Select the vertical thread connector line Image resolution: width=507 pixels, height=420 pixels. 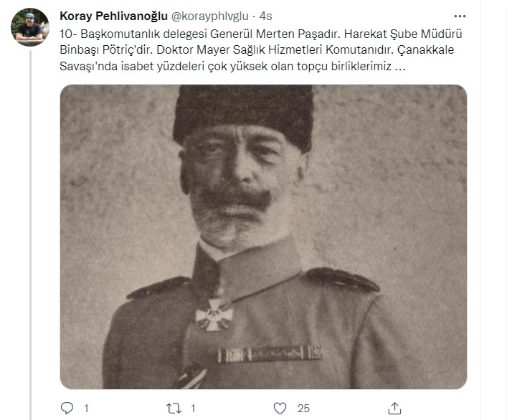31,235
